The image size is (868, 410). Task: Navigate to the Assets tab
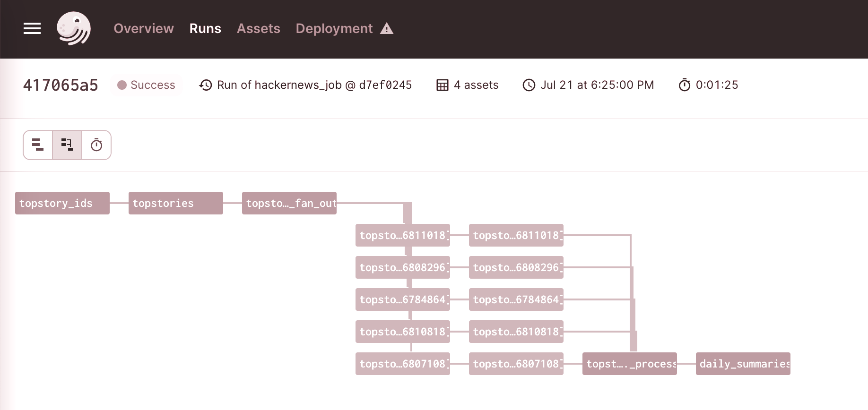click(x=258, y=29)
